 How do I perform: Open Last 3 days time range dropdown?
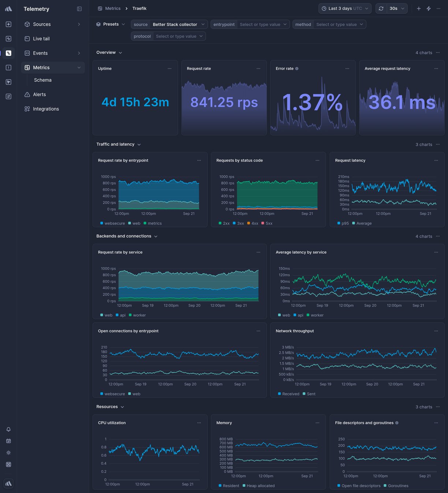click(345, 8)
